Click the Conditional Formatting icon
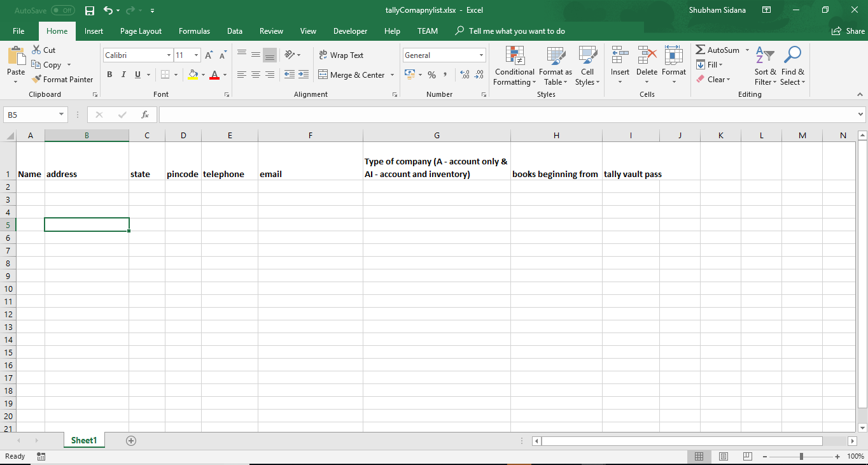This screenshot has height=465, width=868. pyautogui.click(x=514, y=56)
